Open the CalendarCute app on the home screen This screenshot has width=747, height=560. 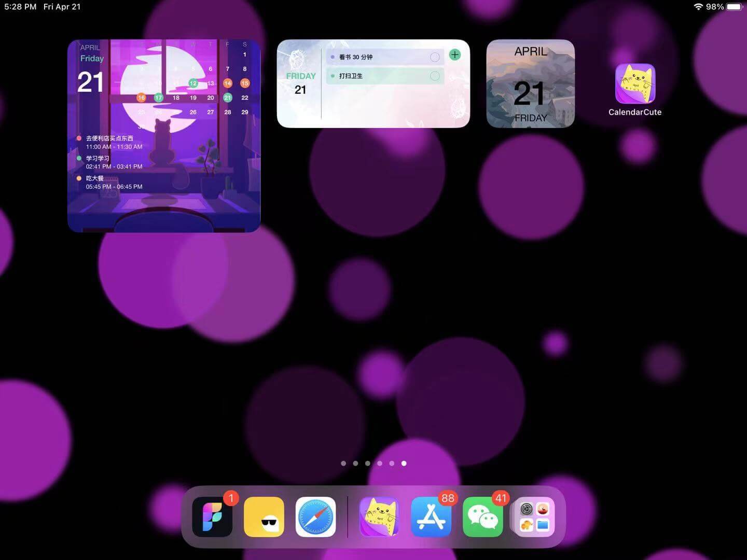click(x=635, y=84)
